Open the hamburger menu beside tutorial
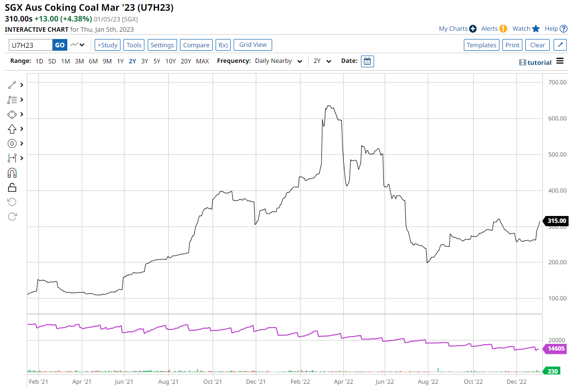576x392 pixels. click(560, 61)
